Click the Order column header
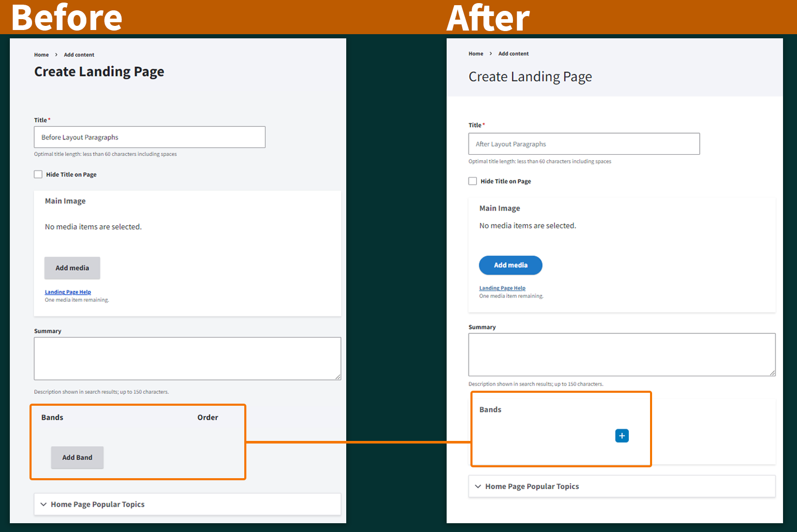The height and width of the screenshot is (532, 797). point(208,418)
